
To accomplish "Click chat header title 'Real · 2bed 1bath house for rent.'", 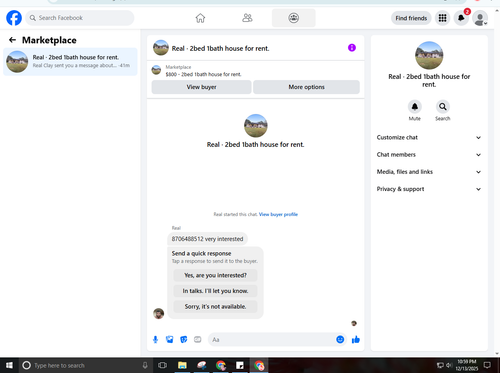I will click(220, 48).
